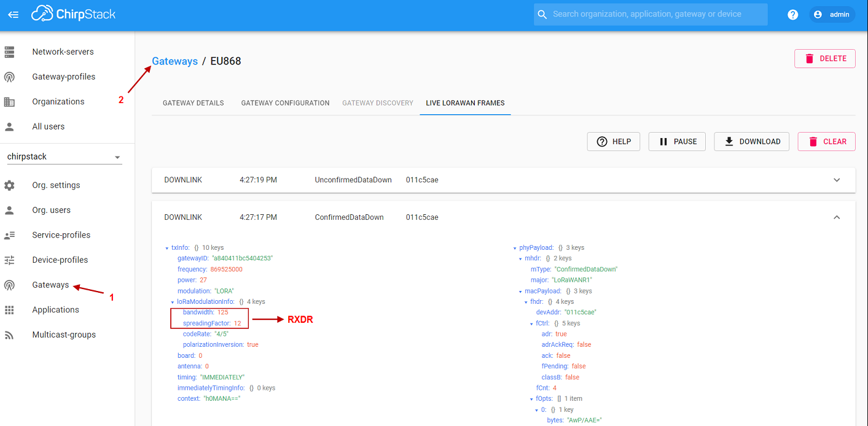The image size is (868, 426).
Task: Select Live LoRaWAN Frames tab
Action: coord(465,103)
